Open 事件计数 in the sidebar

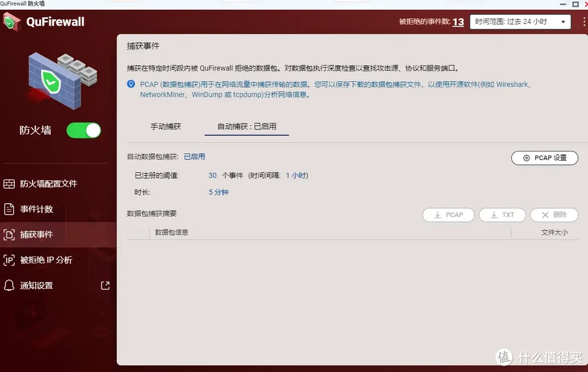(x=36, y=209)
